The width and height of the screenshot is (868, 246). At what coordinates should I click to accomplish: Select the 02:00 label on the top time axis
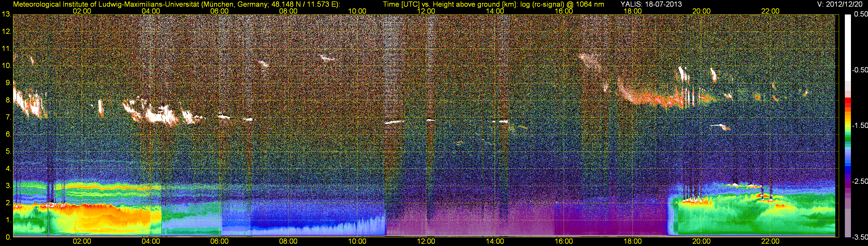point(82,11)
